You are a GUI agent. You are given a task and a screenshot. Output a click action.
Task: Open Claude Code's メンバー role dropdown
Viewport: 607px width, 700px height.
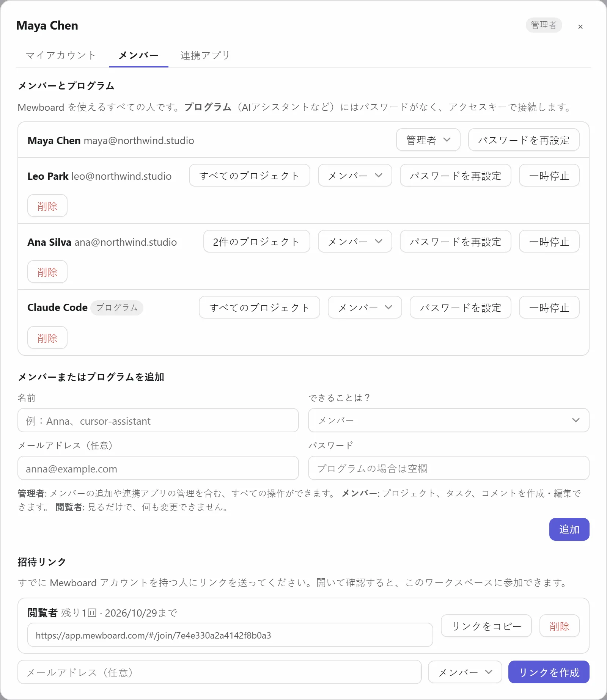coord(365,308)
